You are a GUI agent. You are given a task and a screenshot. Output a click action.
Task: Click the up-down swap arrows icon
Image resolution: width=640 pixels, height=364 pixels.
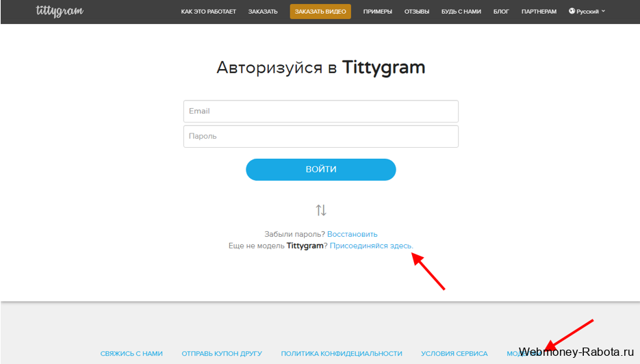tap(321, 210)
